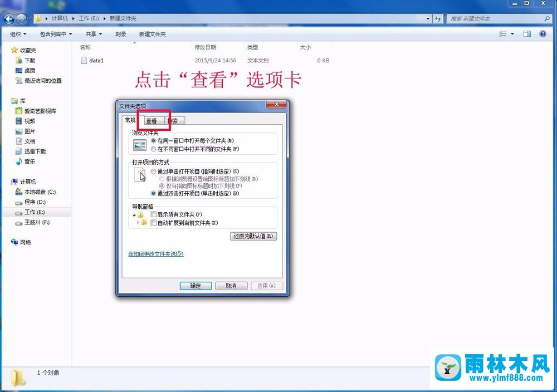Click Burn in the toolbar
Viewport: 557px width, 392px height.
(x=121, y=34)
